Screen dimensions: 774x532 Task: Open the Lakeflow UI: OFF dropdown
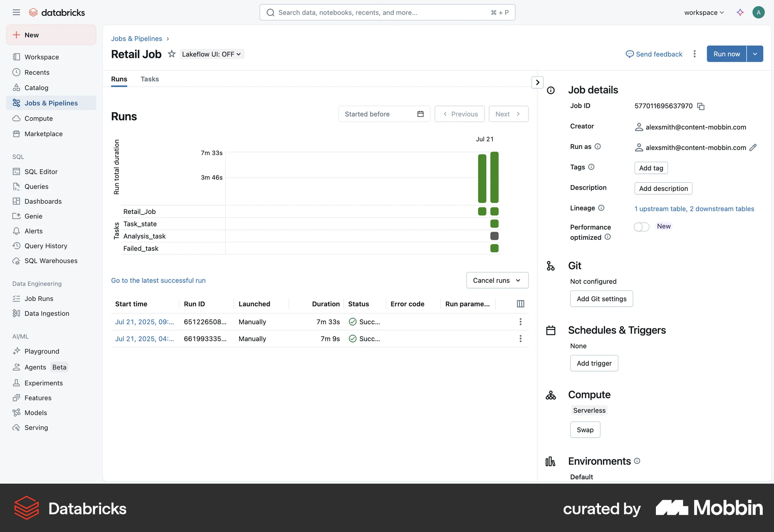point(212,54)
